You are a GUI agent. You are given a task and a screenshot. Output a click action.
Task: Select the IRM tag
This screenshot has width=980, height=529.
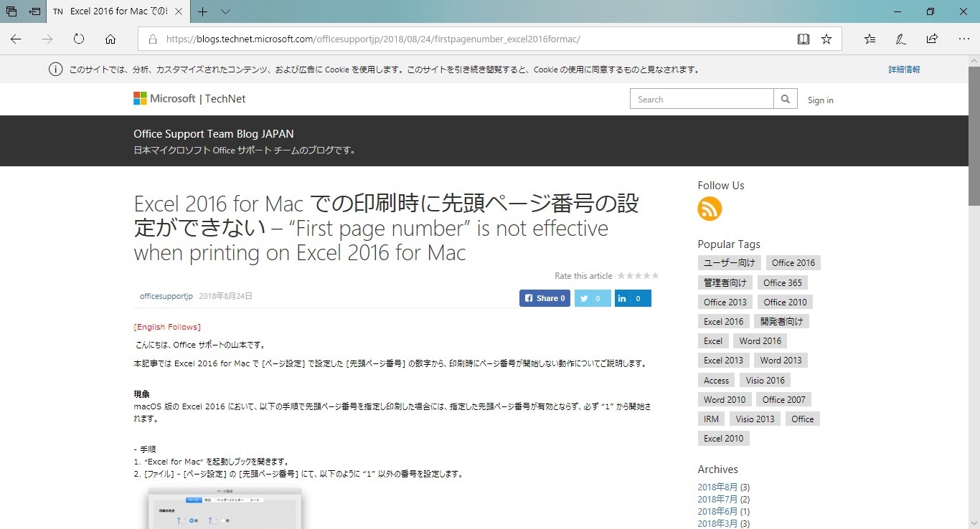point(711,419)
